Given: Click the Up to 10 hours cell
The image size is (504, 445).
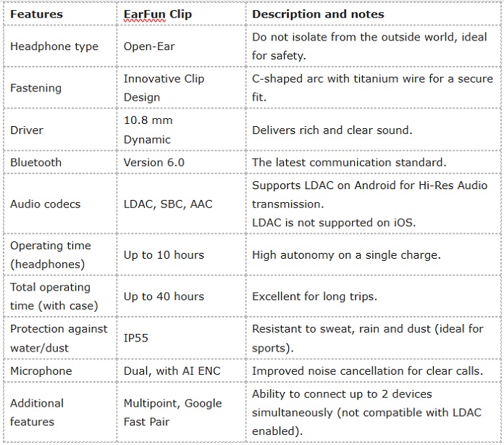Looking at the screenshot, I should point(181,255).
